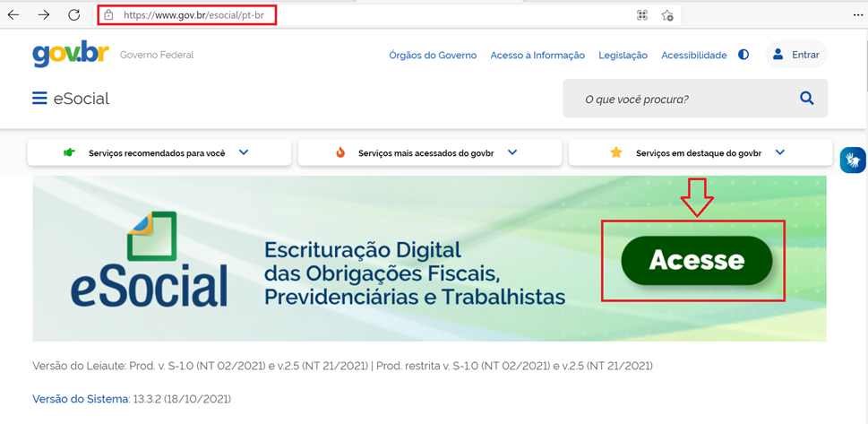868x424 pixels.
Task: Go forward with the browser forward arrow
Action: pyautogui.click(x=43, y=15)
